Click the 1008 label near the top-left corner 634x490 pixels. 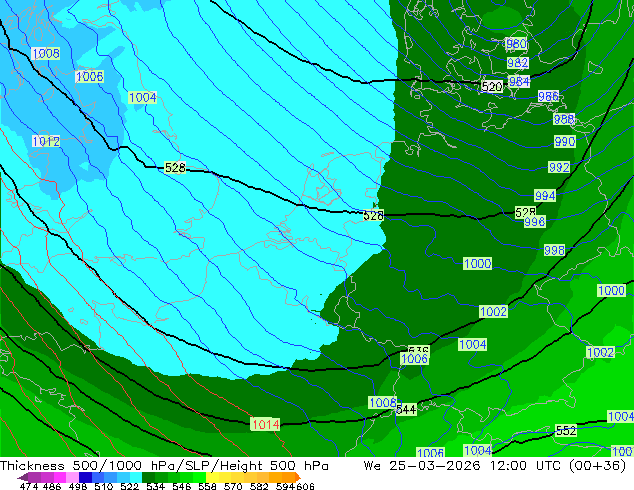(x=46, y=53)
